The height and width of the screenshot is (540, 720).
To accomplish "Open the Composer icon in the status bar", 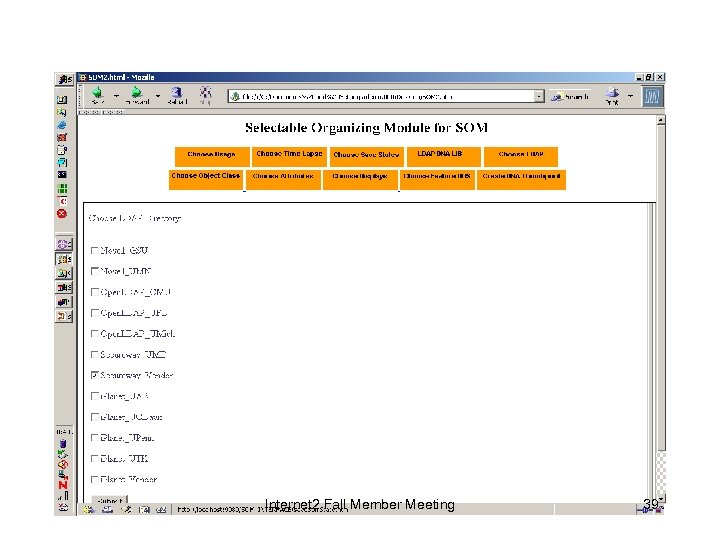I will [x=126, y=510].
